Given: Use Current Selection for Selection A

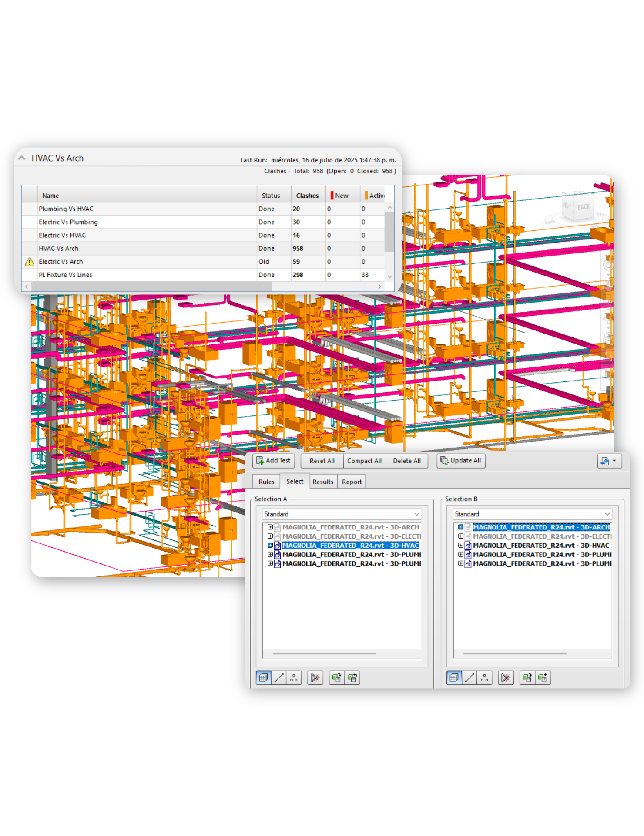Looking at the screenshot, I should point(337,678).
